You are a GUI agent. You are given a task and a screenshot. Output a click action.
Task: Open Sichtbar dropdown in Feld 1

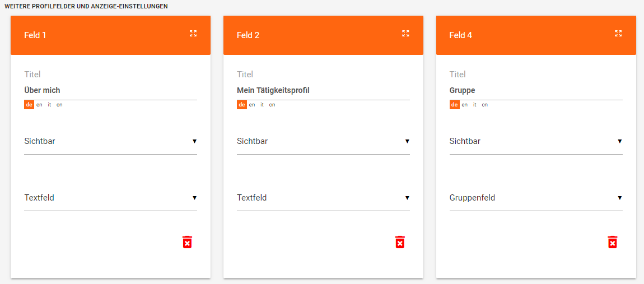[x=110, y=141]
